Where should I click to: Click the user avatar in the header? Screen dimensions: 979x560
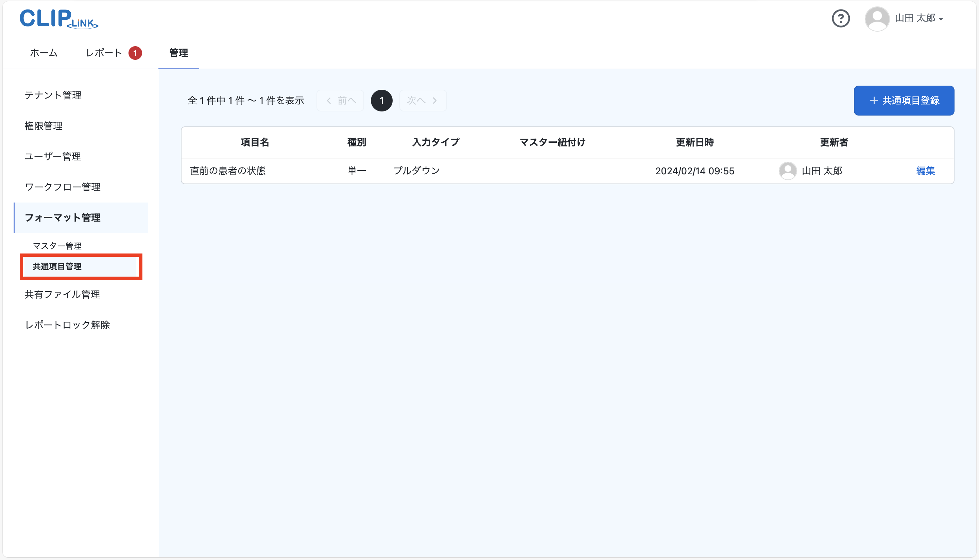877,18
